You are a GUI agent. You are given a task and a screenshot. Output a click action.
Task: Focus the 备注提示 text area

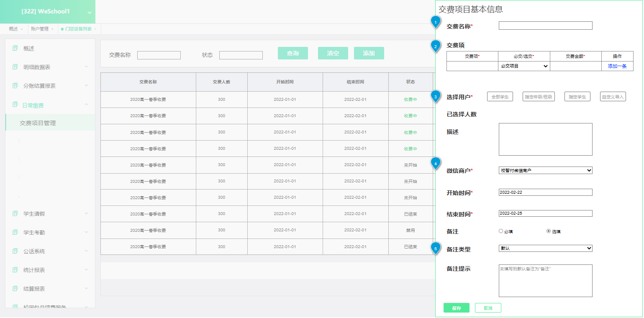(546, 281)
